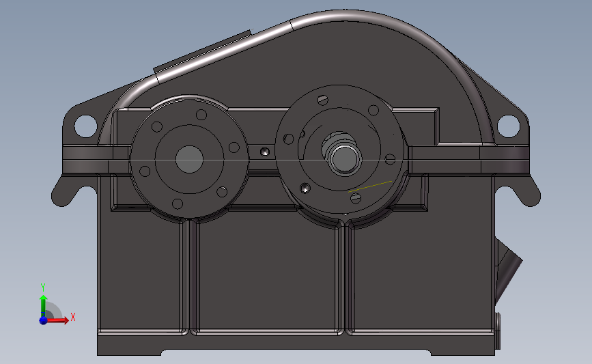Viewport: 592px width, 364px height.
Task: Select the angled oil dipstick on right side
Action: coord(508,270)
